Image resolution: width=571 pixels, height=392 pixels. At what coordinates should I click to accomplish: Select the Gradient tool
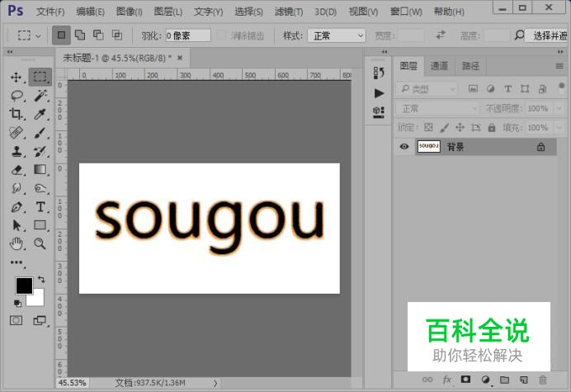click(40, 169)
